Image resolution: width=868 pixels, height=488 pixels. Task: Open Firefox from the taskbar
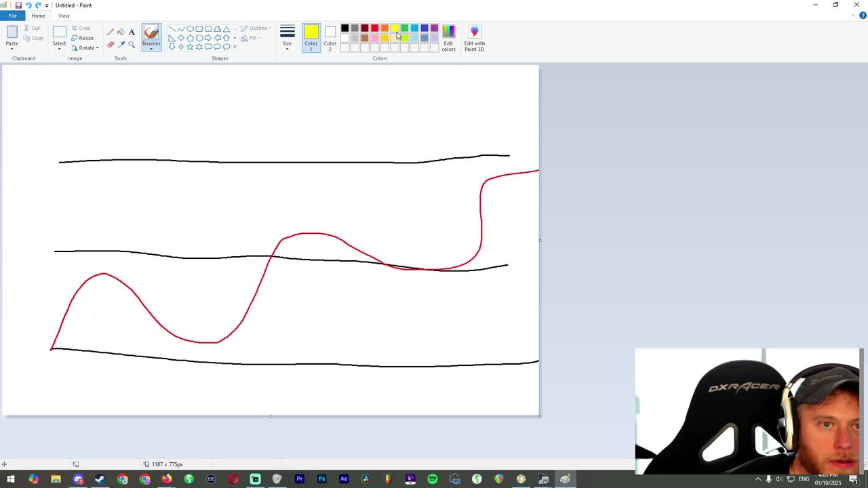[x=167, y=479]
